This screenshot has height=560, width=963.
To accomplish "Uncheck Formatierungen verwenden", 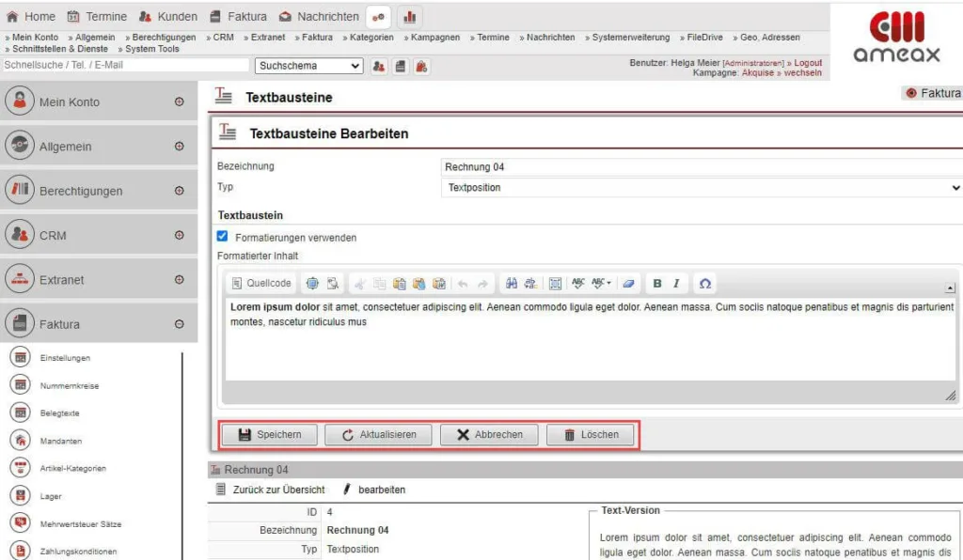I will [222, 237].
